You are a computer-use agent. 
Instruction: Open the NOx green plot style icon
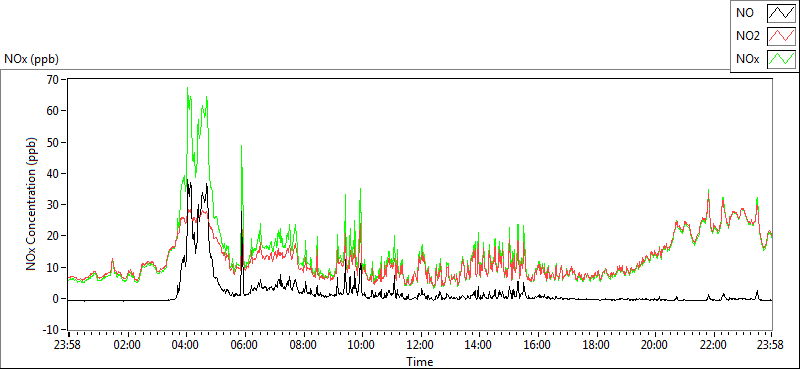tap(782, 59)
